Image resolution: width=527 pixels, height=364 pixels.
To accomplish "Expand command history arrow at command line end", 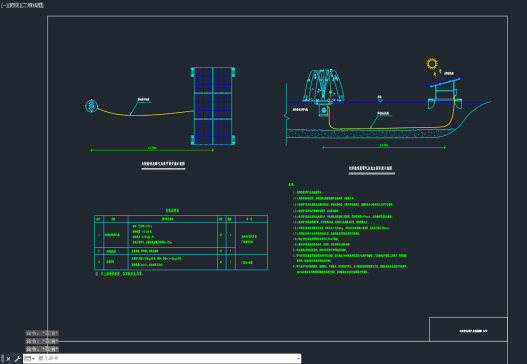I will [x=298, y=359].
